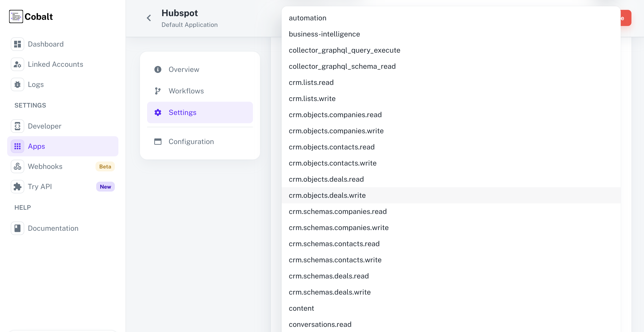Open Documentation via the book icon

(x=17, y=228)
